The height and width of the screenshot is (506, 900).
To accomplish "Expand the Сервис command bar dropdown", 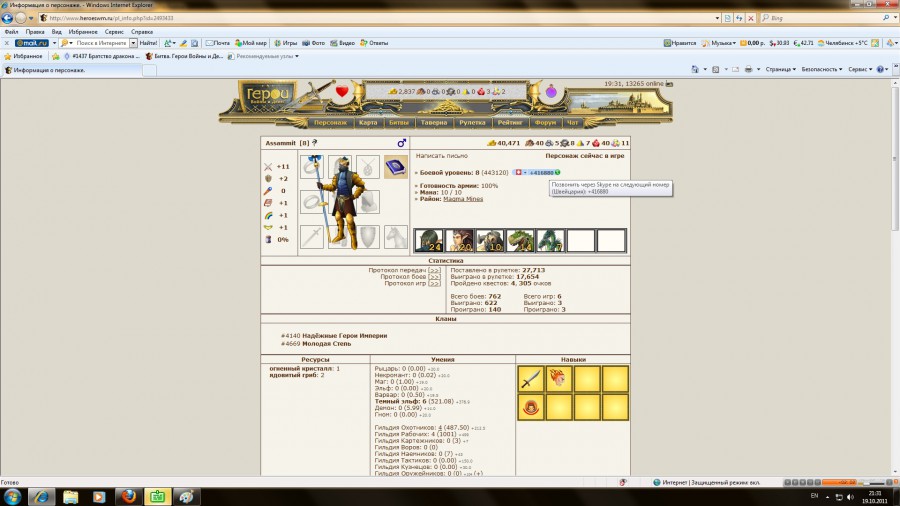I will (859, 69).
